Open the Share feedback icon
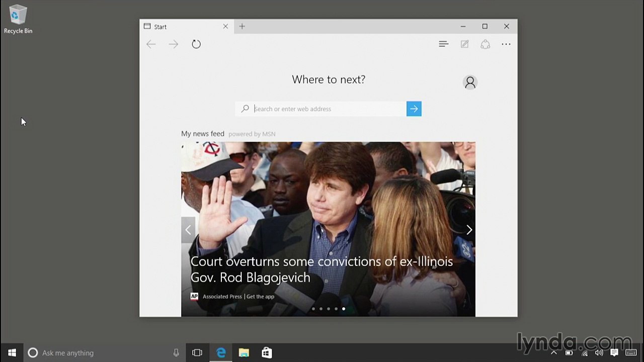 (485, 44)
